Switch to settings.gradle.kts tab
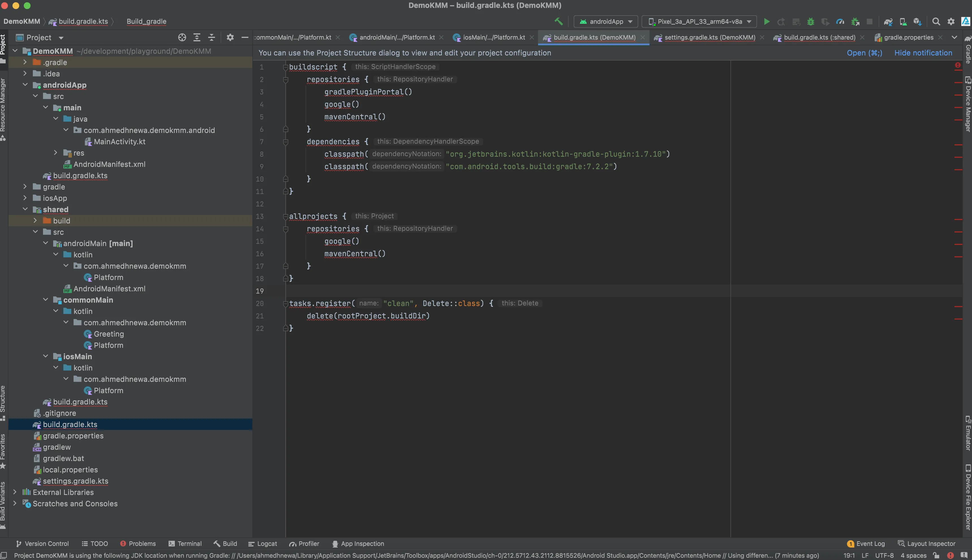 (709, 37)
